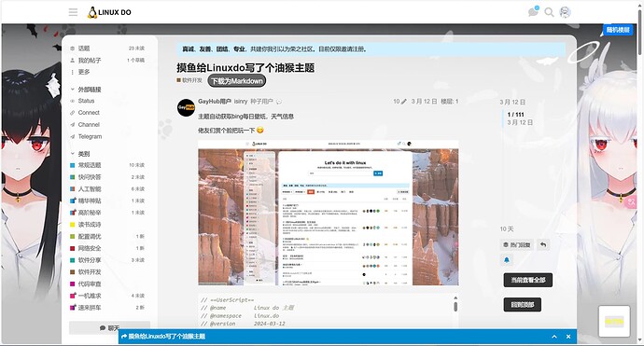Image resolution: width=644 pixels, height=346 pixels.
Task: Click the page vertical scrollbar
Action: (x=640, y=33)
